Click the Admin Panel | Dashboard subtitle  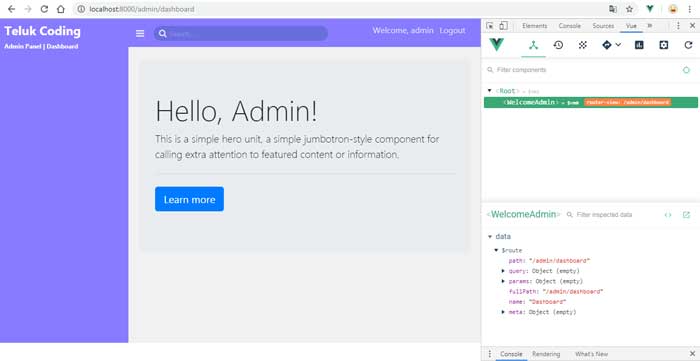click(x=41, y=46)
